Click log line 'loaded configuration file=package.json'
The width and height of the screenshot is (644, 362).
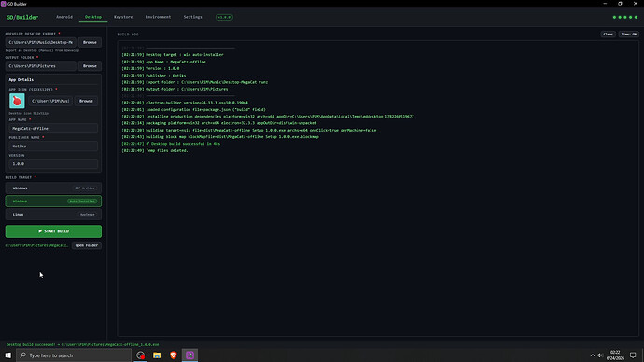tap(194, 109)
